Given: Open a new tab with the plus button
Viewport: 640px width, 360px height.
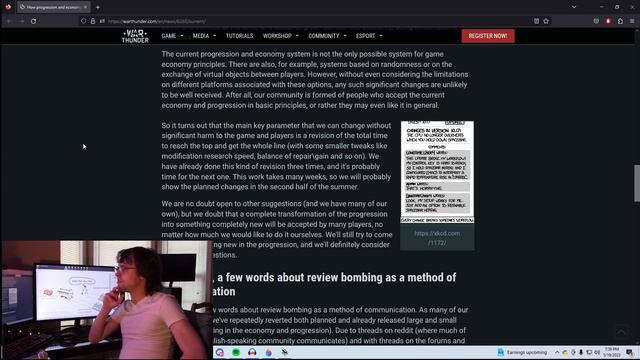Looking at the screenshot, I should (98, 7).
